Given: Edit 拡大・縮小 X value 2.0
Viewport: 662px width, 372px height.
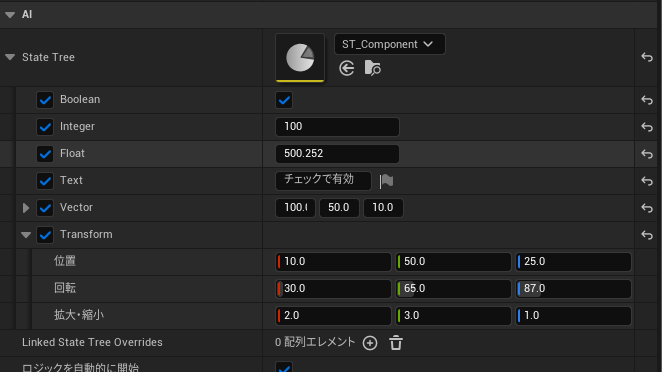Looking at the screenshot, I should [333, 316].
